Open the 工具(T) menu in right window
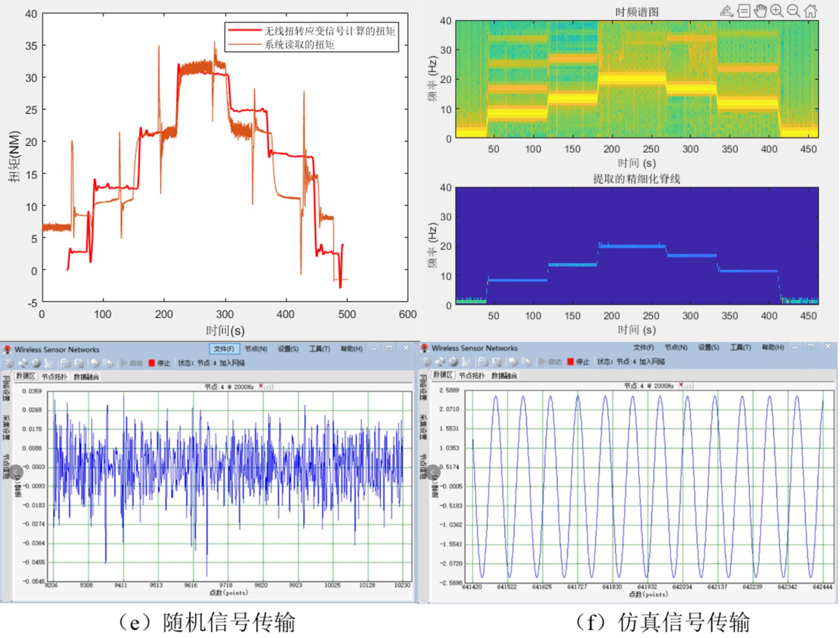 point(740,348)
